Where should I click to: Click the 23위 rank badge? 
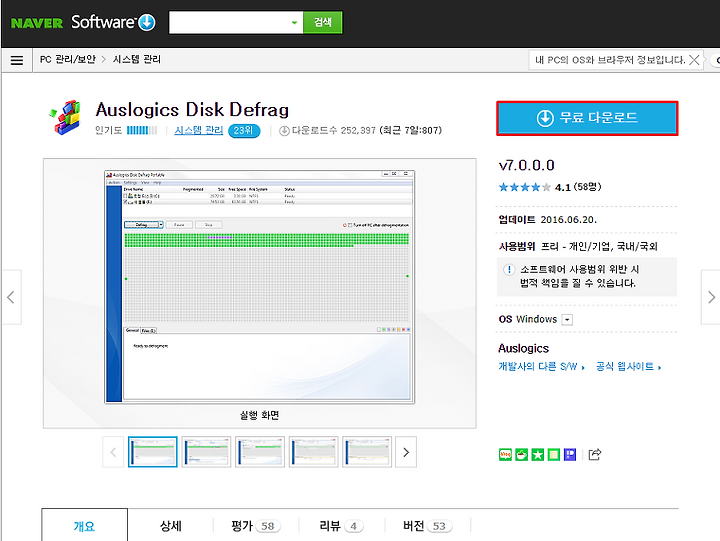point(244,130)
